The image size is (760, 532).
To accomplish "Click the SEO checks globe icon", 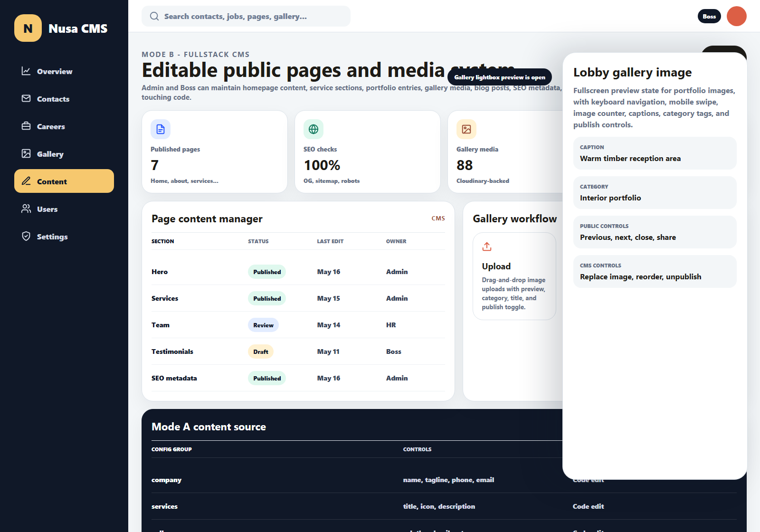I will (313, 129).
